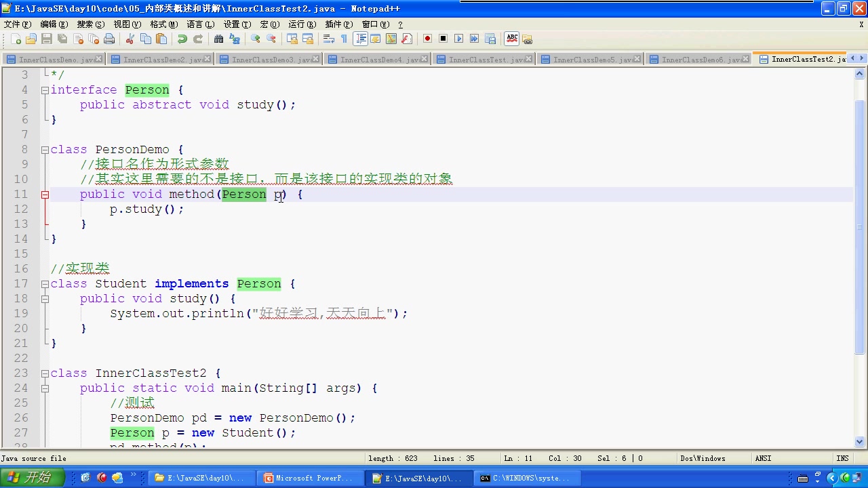The image size is (868, 488).
Task: Copy the selection using the toolbar Copy icon
Action: 146,39
